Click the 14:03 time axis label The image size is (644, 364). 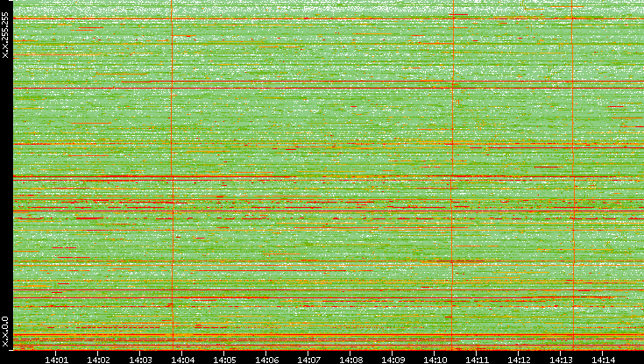140,360
